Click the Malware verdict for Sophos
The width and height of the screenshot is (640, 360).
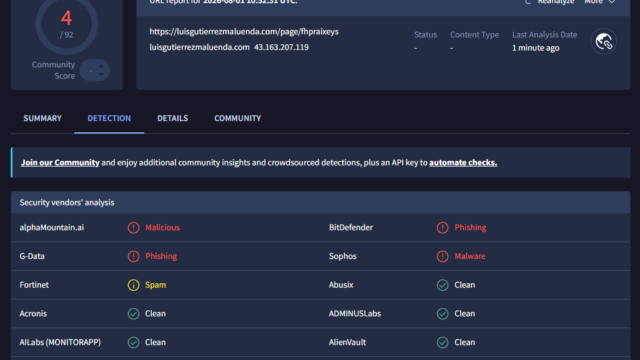tap(470, 256)
